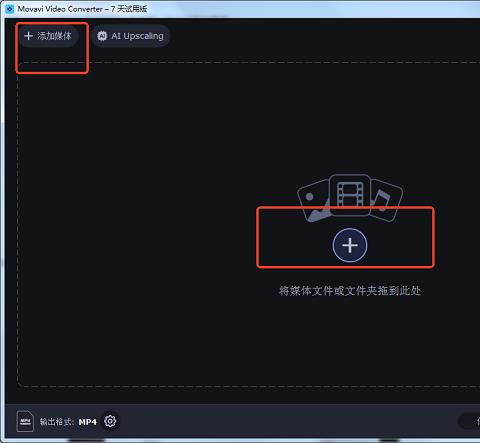Click the MP4 output format file icon
Screen dimensions: 480x443
[25, 421]
